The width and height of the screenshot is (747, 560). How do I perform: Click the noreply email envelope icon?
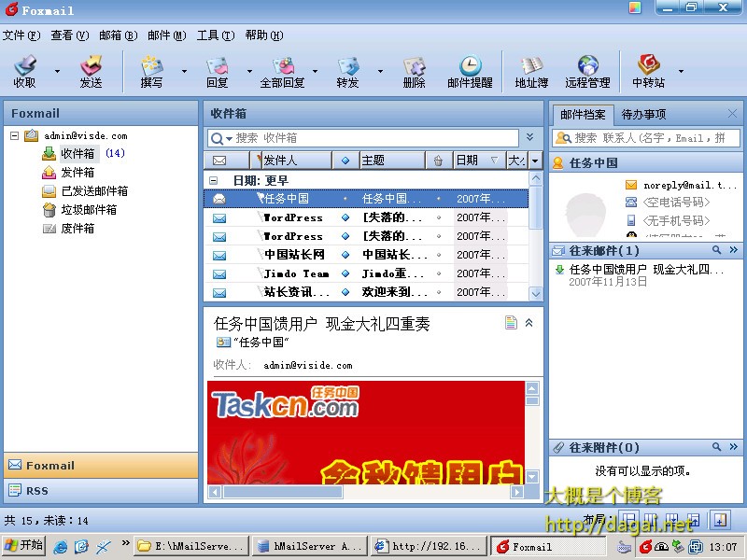(631, 184)
